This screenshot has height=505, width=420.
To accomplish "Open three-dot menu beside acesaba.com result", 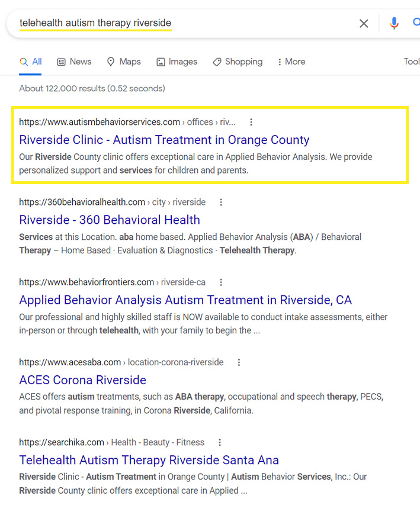I will click(x=239, y=362).
